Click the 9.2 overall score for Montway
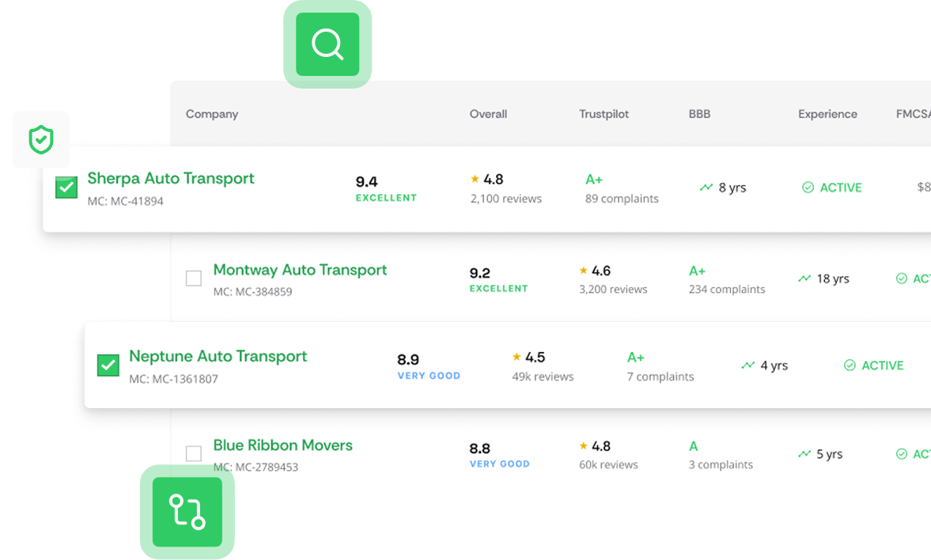This screenshot has width=931, height=560. (480, 273)
